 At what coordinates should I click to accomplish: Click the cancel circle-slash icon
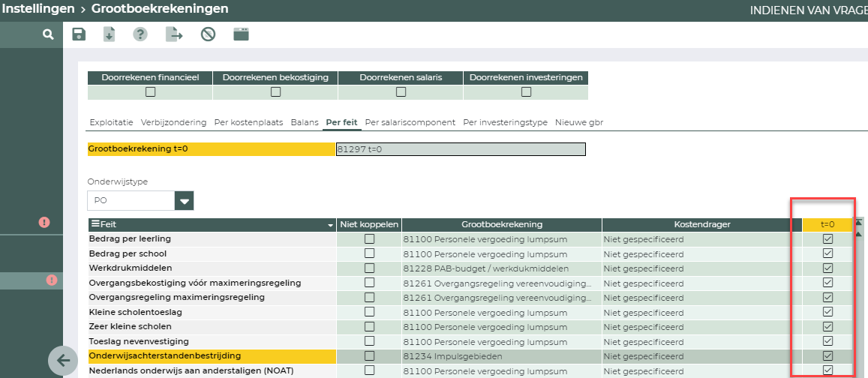tap(208, 34)
